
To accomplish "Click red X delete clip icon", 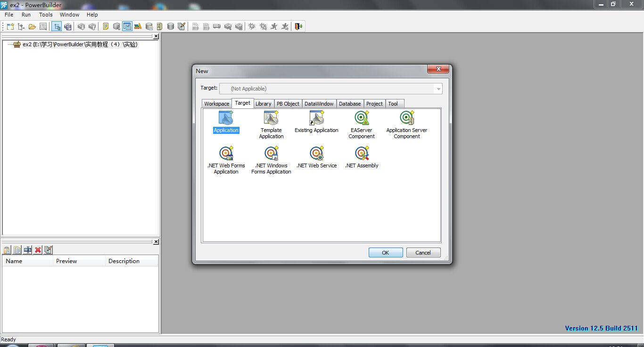I will pos(38,250).
